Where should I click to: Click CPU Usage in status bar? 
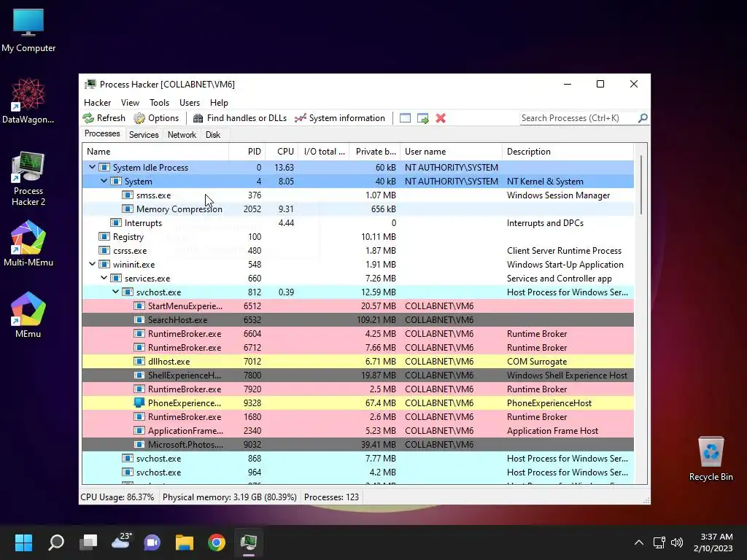[117, 497]
